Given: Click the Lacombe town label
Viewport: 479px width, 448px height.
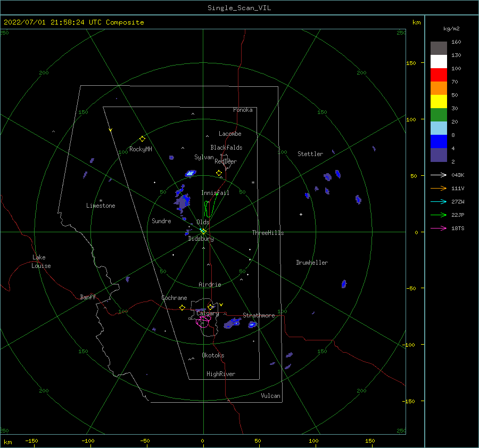Looking at the screenshot, I should pos(230,134).
